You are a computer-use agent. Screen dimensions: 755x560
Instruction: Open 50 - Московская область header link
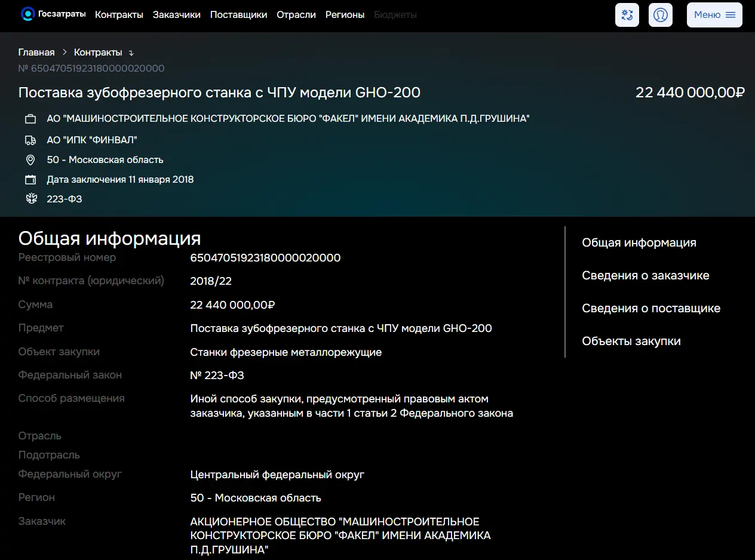[x=105, y=159]
